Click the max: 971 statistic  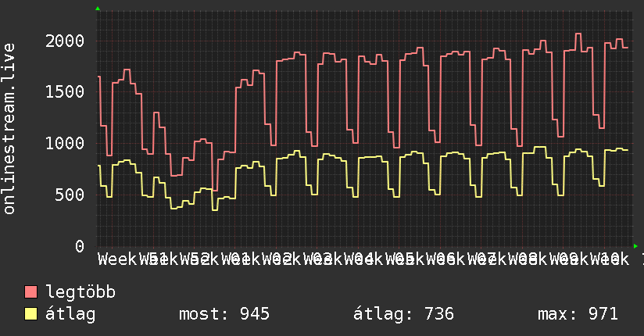coord(578,314)
